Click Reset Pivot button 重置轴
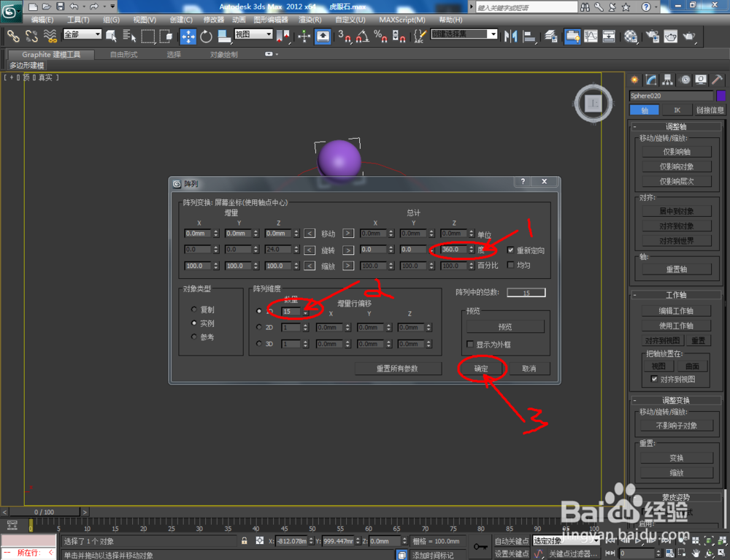This screenshot has width=730, height=560. point(677,269)
